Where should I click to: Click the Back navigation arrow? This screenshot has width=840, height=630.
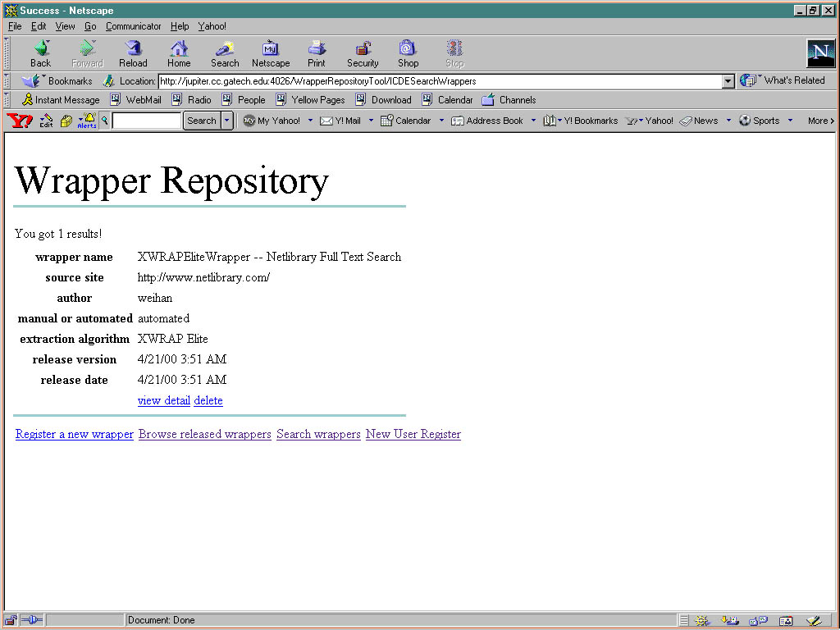40,53
